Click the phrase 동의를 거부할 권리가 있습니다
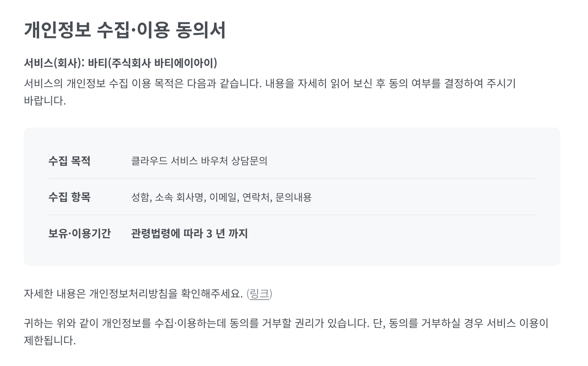588x366 pixels. coord(300,323)
